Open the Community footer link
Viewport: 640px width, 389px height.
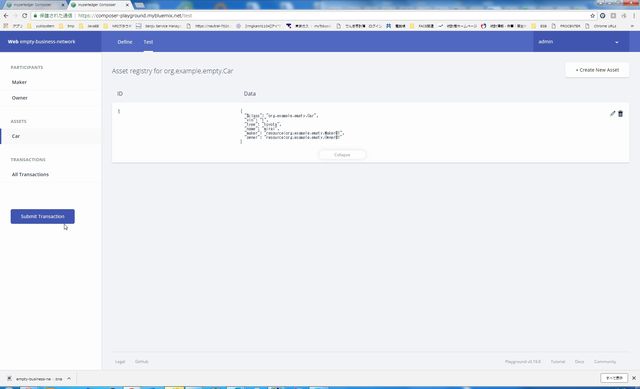click(x=605, y=362)
